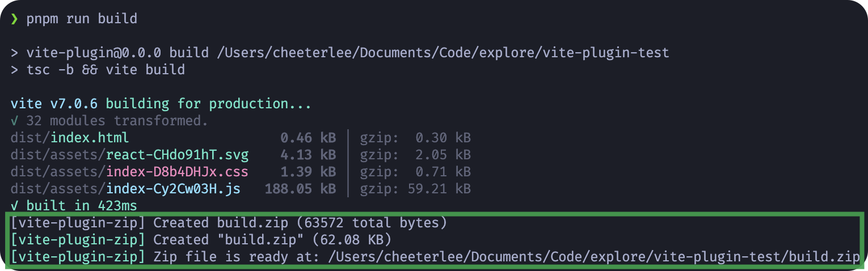Click the first [vite-plugin-zip] tag
The height and width of the screenshot is (271, 868).
[78, 223]
